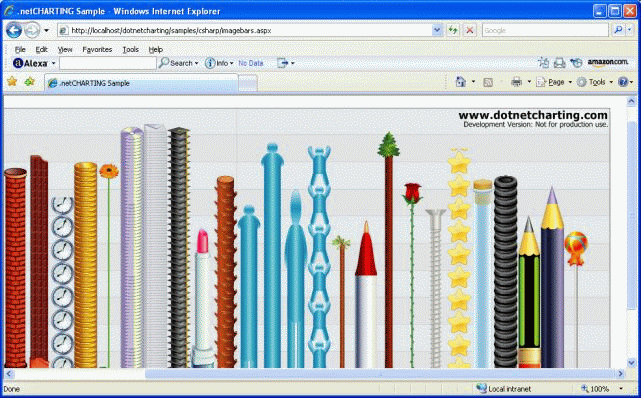This screenshot has height=398, width=641.
Task: Click the Print icon
Action: [x=517, y=82]
